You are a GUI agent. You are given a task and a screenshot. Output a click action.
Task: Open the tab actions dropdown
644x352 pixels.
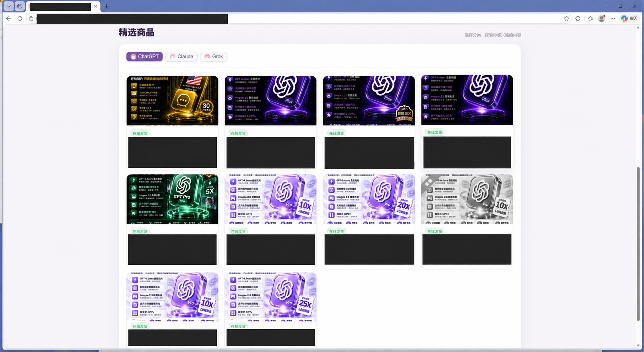(x=8, y=6)
